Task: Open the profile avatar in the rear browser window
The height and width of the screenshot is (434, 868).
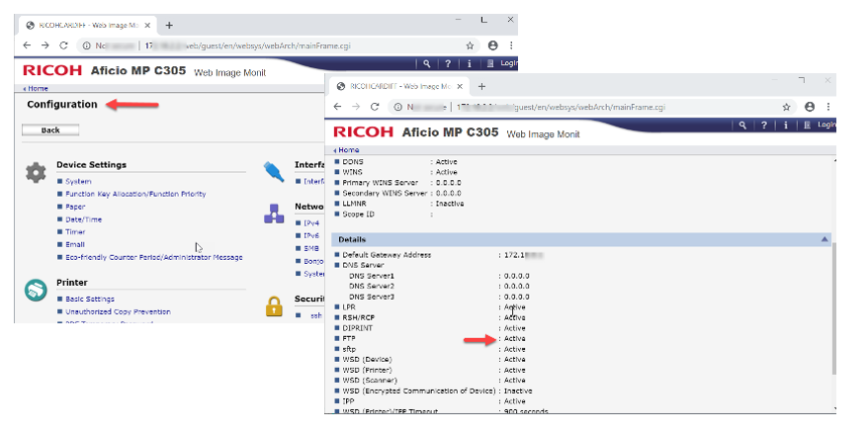Action: (492, 45)
